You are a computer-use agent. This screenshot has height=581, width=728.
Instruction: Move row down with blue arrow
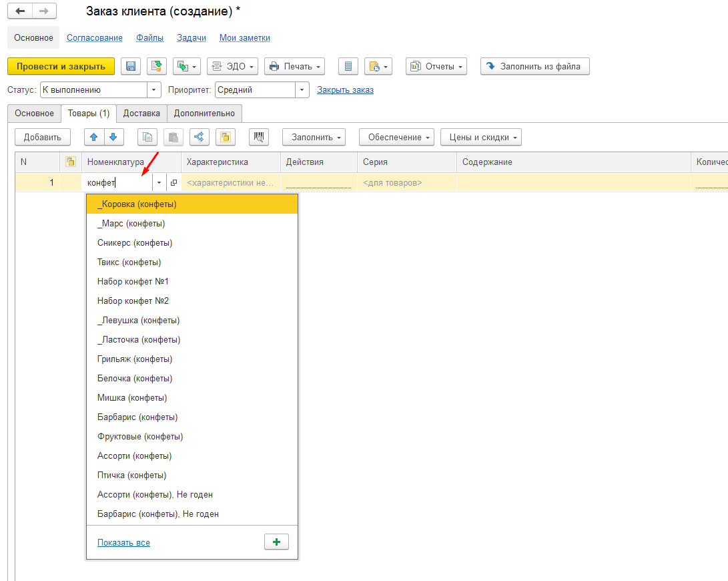113,137
